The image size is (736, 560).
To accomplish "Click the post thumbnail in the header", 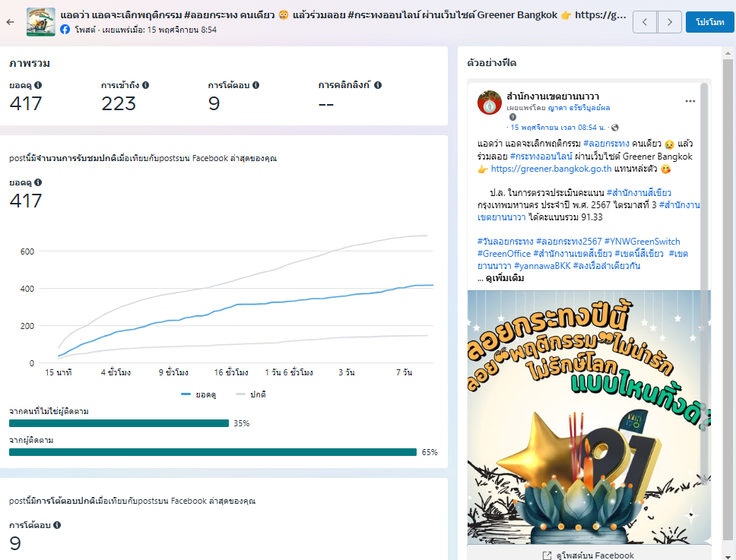I will click(40, 22).
